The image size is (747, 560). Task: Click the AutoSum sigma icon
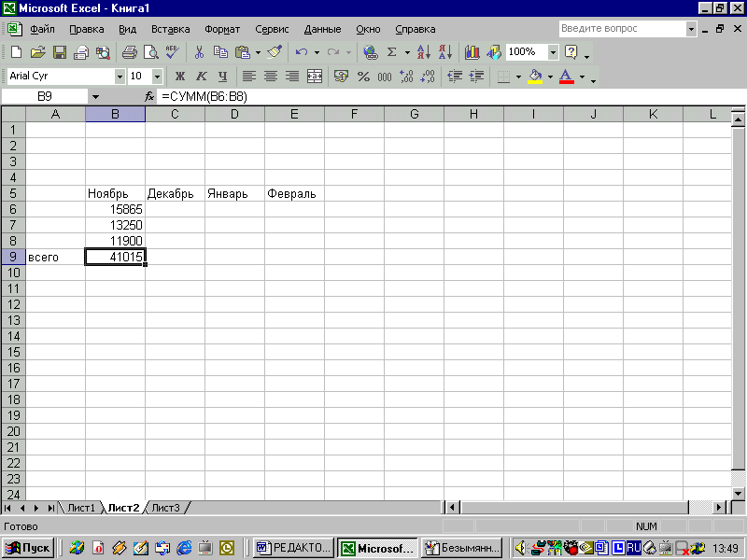pos(391,52)
